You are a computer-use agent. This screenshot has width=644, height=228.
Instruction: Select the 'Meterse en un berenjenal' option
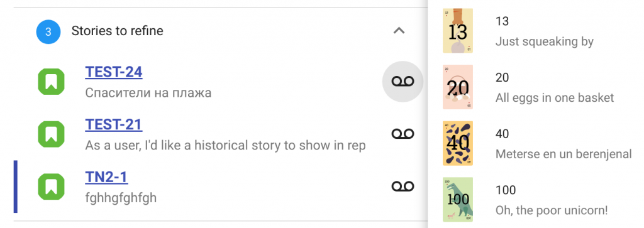tap(563, 154)
